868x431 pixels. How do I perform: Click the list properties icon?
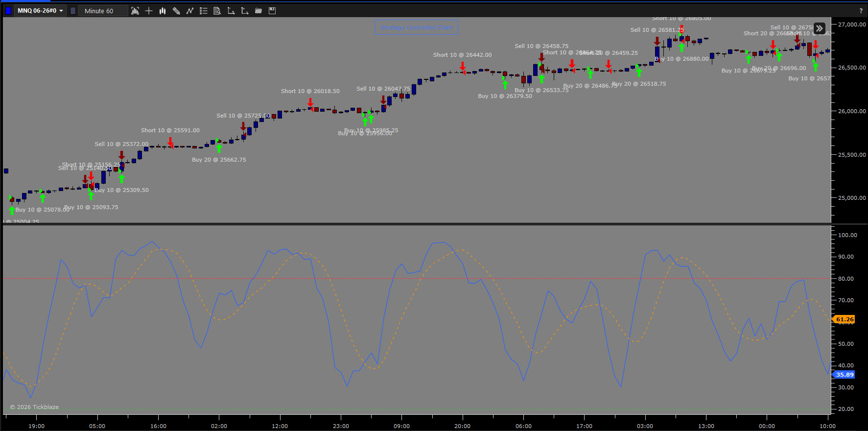(x=204, y=11)
